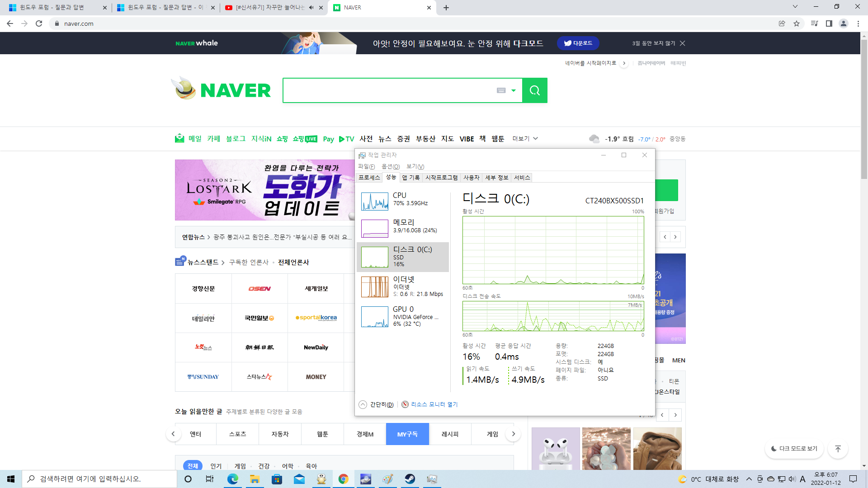
Task: Open the 시작프로그램 tab in Task Manager
Action: (441, 178)
